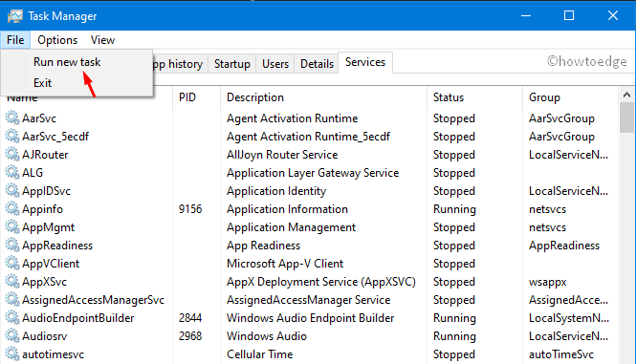636x364 pixels.
Task: Click Application Layer Gateway Service description
Action: pyautogui.click(x=313, y=173)
